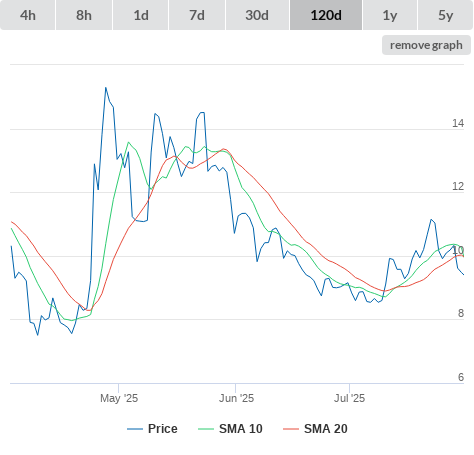Switch to the 8h time range
474x455 pixels.
click(x=84, y=15)
